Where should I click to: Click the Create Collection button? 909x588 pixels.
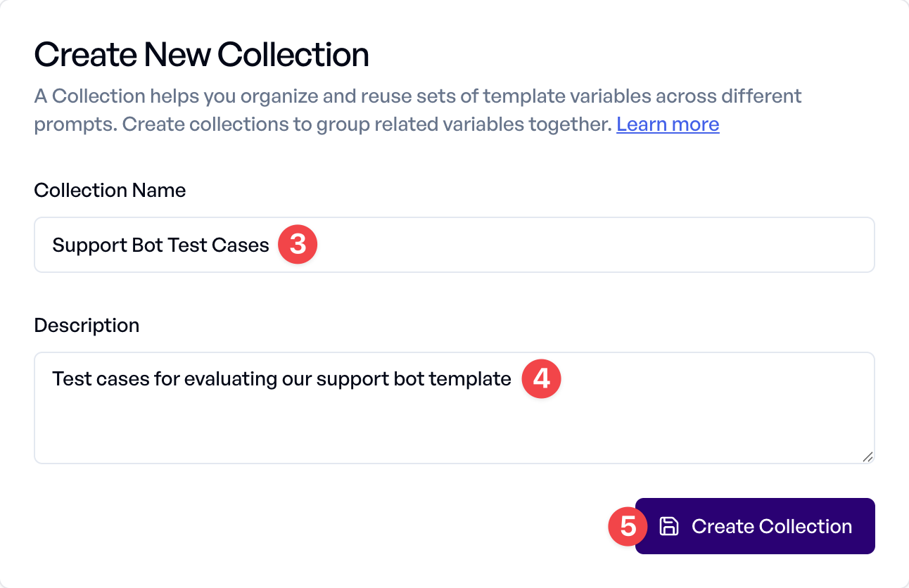(x=755, y=526)
